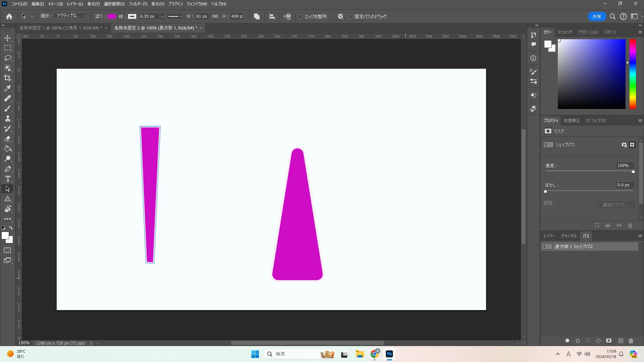This screenshot has height=362, width=644.
Task: Select the Paint Bucket tool
Action: tap(7, 149)
